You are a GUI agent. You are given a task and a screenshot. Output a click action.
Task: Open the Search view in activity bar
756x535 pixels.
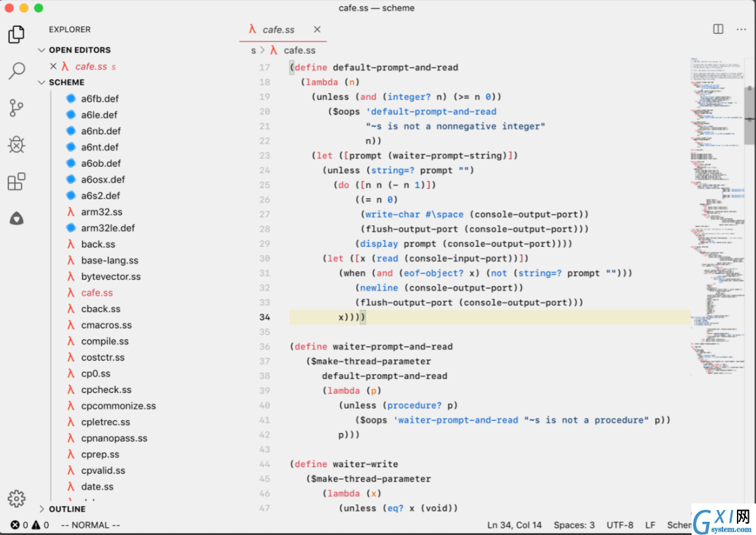click(x=16, y=71)
